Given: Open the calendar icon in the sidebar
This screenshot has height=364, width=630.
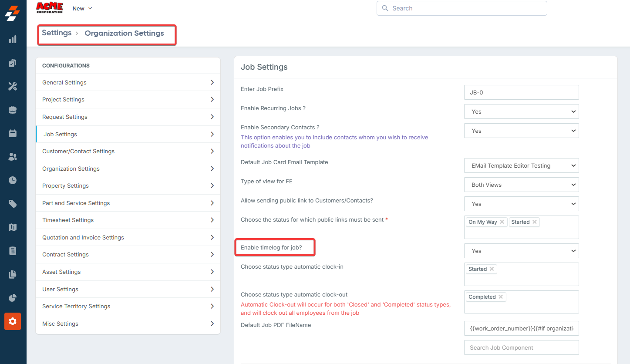Looking at the screenshot, I should coord(13,133).
